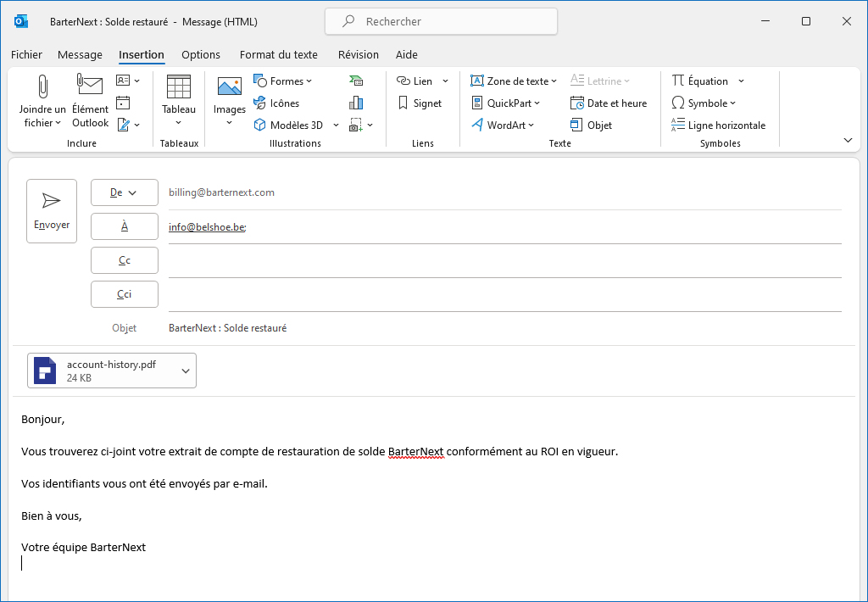Screen dimensions: 868x602
Task: Open the Fichier menu
Action: [x=26, y=54]
